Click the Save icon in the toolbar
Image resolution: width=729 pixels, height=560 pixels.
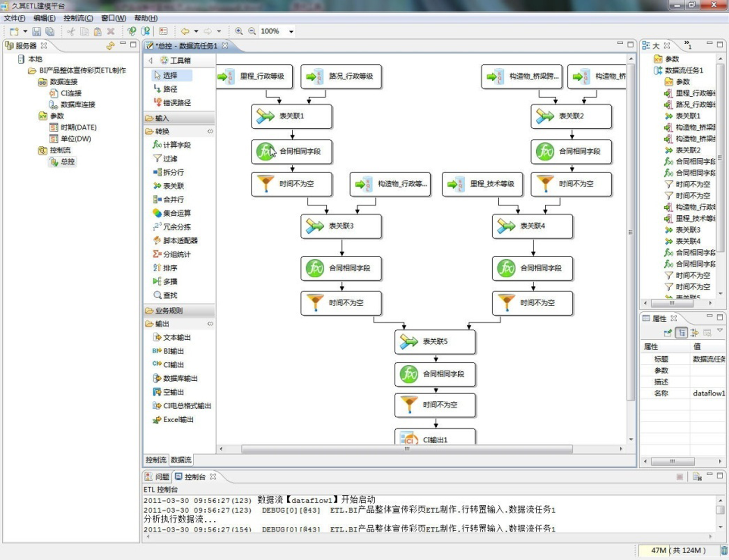pyautogui.click(x=37, y=31)
